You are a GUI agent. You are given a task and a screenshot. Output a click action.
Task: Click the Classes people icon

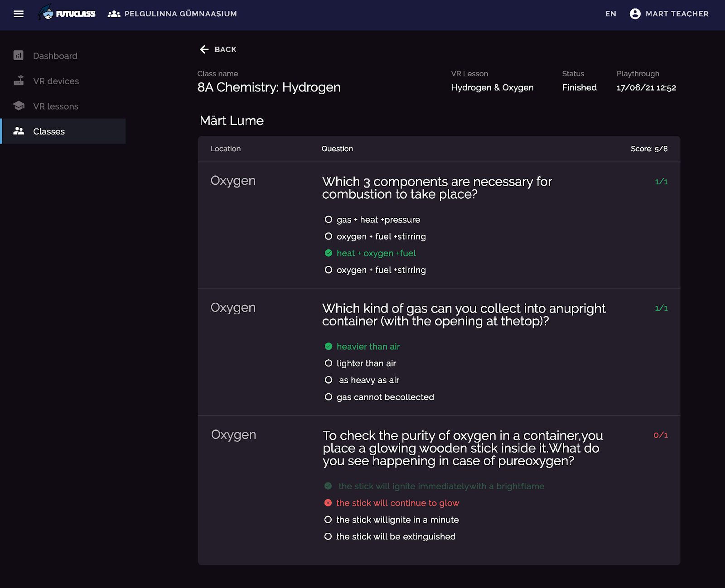pos(19,131)
